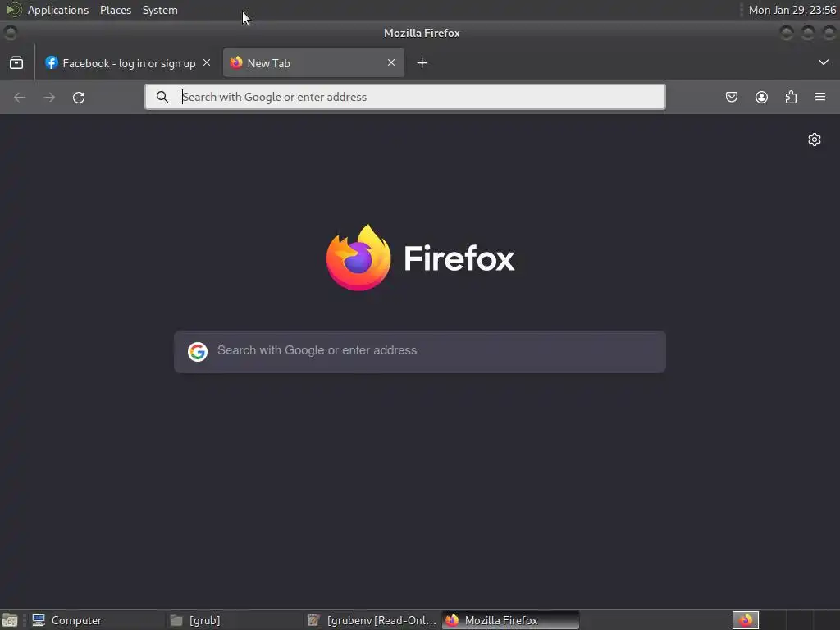
Task: Open the Places menu
Action: [x=116, y=10]
